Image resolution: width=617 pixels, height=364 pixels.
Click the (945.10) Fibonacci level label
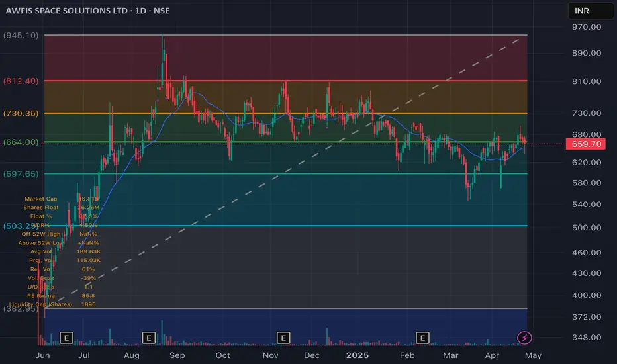click(21, 36)
